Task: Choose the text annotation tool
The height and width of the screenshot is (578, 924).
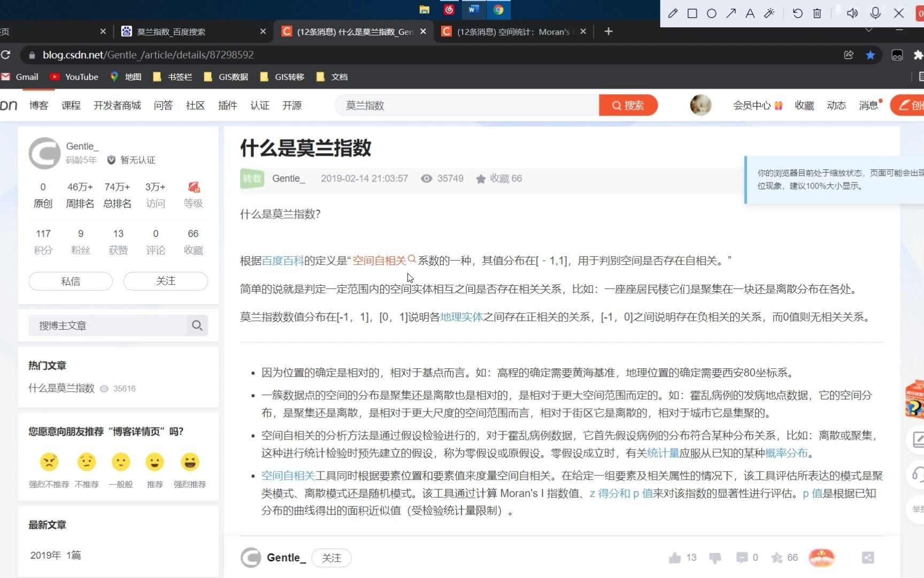Action: [750, 13]
